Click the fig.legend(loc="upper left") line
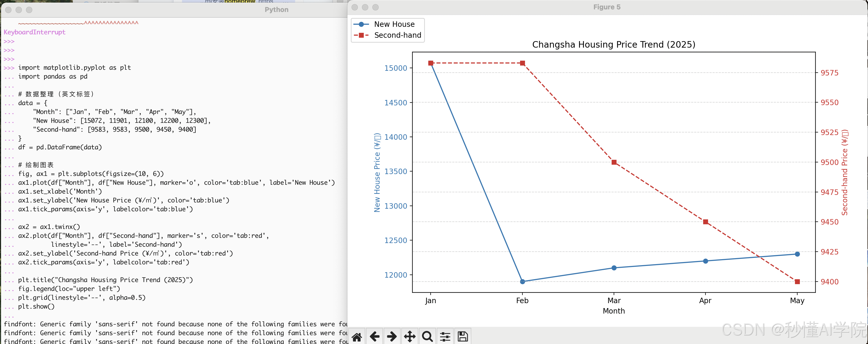Screen dimensions: 868x344 coord(69,289)
